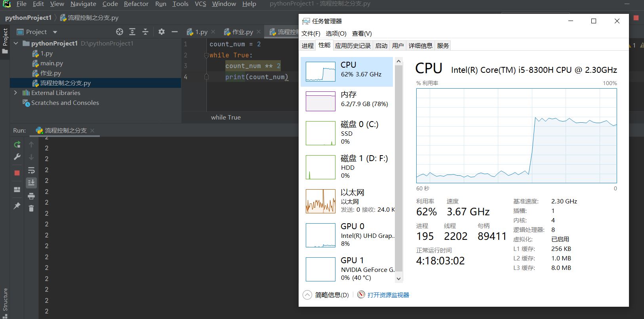Locate opened file in Project tree
This screenshot has width=644, height=319.
pos(120,32)
